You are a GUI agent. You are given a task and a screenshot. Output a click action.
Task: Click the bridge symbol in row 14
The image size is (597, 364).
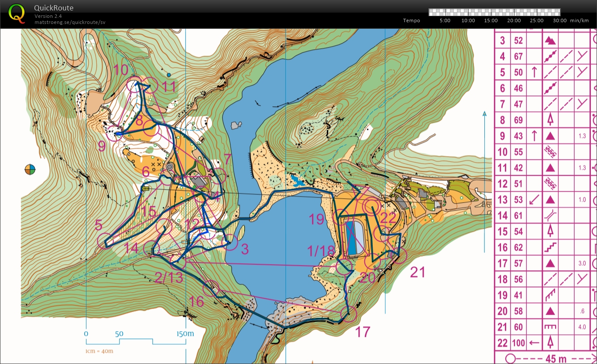(x=550, y=215)
